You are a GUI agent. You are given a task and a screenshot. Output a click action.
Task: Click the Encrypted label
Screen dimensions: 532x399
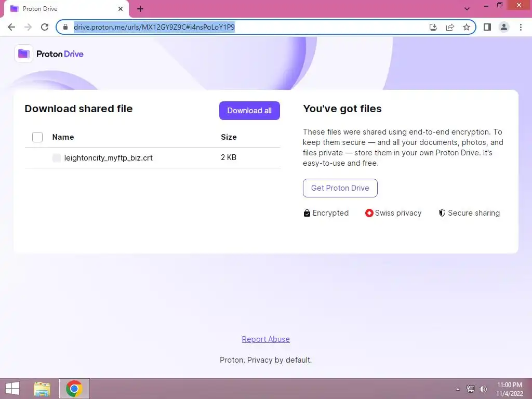(330, 213)
